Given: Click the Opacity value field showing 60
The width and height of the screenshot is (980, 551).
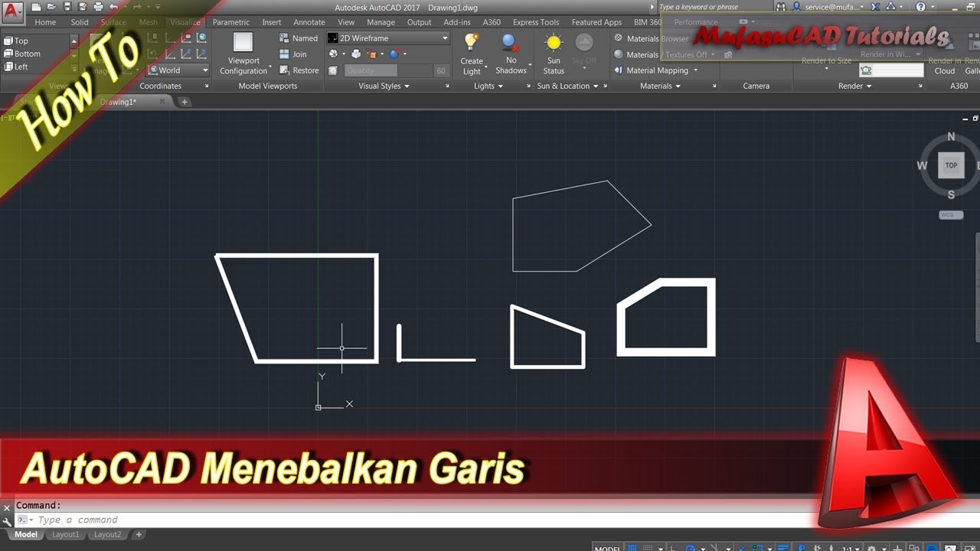Looking at the screenshot, I should tap(441, 70).
